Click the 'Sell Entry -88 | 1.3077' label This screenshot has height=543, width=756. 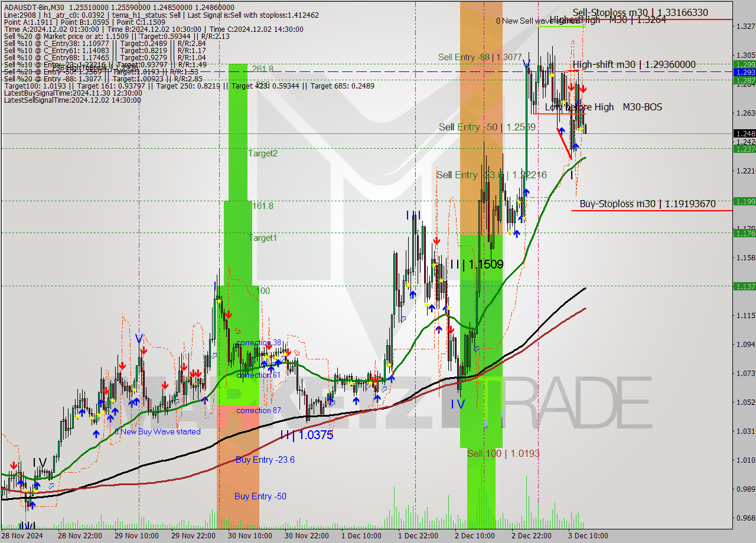[480, 57]
